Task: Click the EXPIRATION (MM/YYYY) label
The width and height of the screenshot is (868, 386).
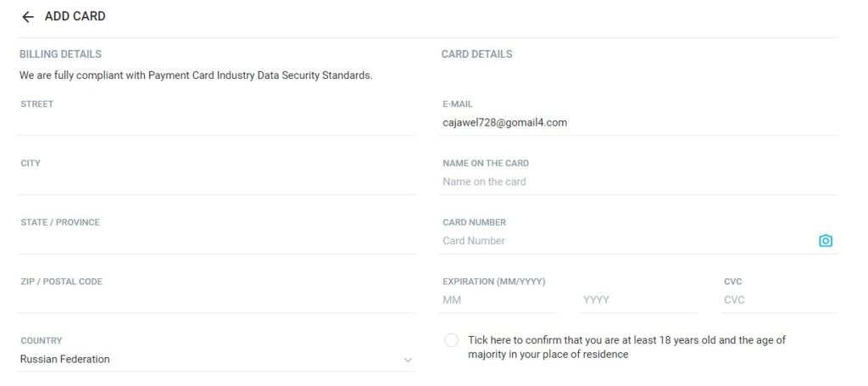Action: point(494,282)
